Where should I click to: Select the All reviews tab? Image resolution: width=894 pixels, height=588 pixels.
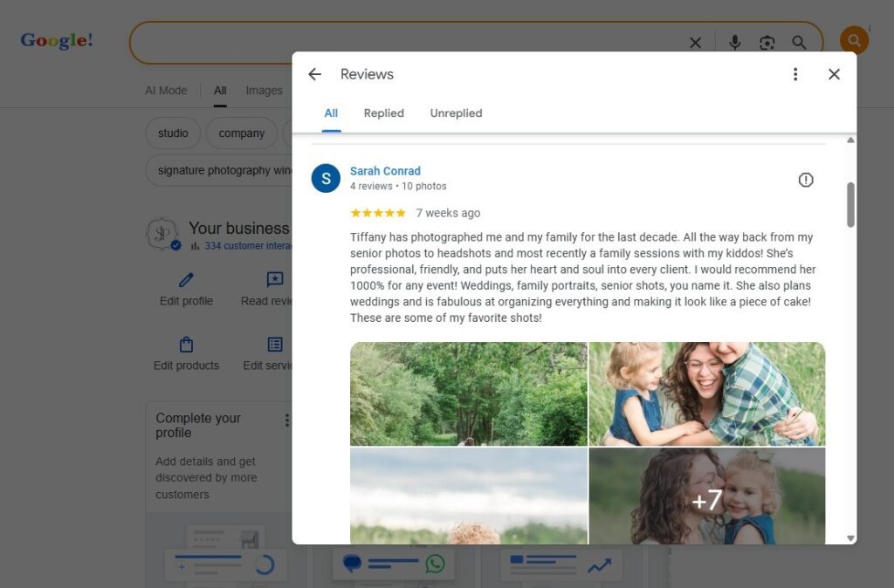tap(331, 113)
